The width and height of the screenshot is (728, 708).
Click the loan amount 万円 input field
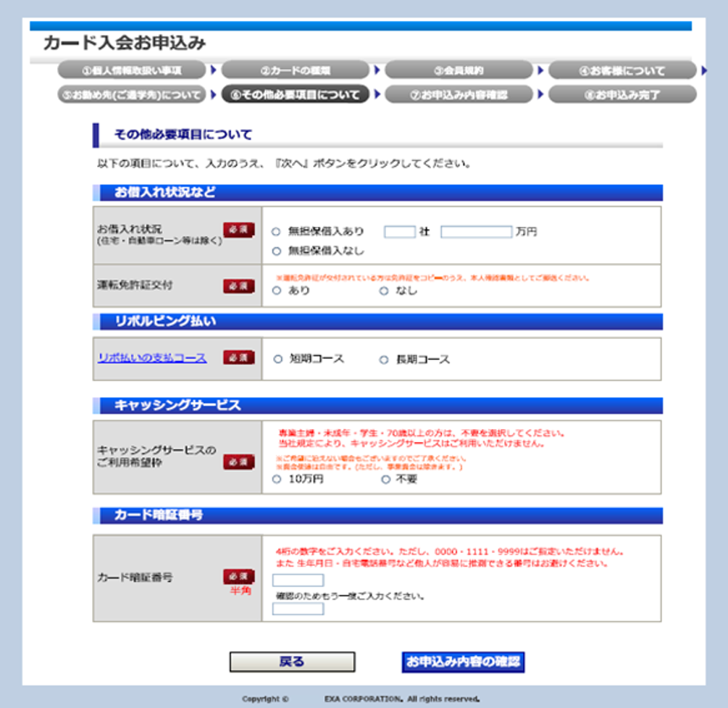point(477,231)
